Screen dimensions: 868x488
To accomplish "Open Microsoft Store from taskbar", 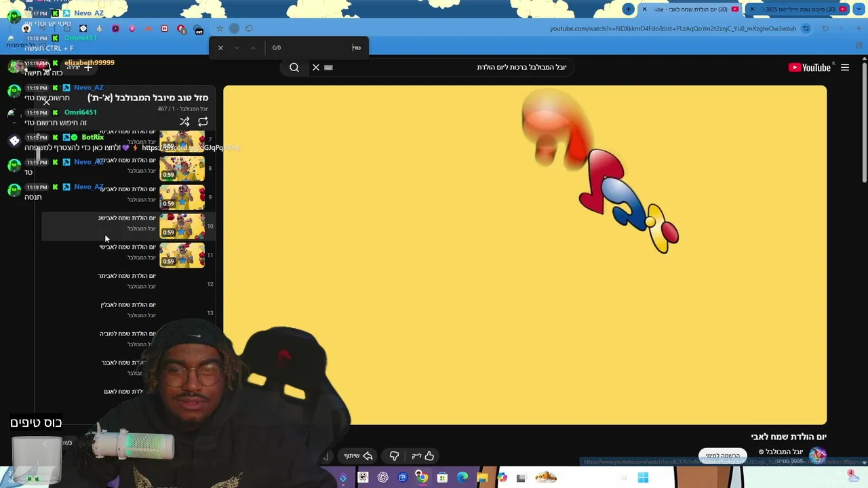I will point(442,478).
